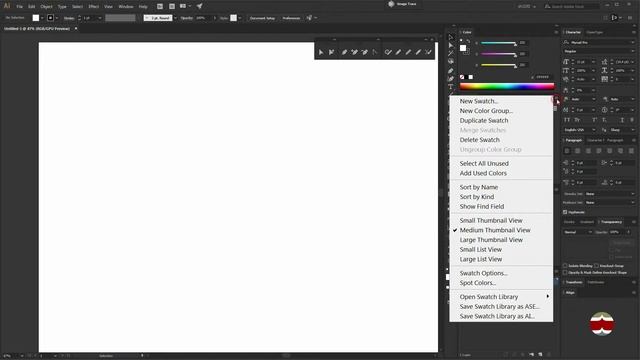
Task: Switch to the OpenType tab
Action: click(x=594, y=32)
